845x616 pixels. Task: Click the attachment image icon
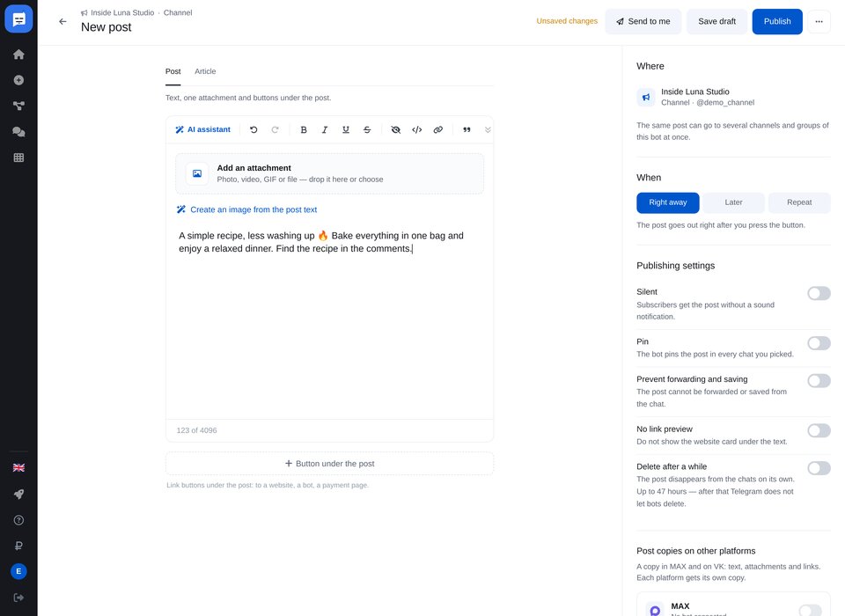pyautogui.click(x=197, y=173)
